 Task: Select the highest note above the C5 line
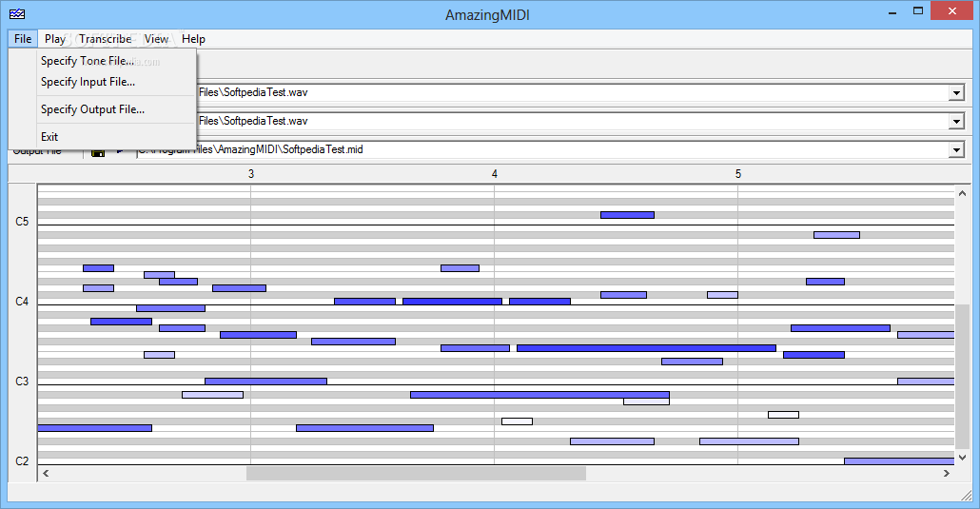point(628,215)
